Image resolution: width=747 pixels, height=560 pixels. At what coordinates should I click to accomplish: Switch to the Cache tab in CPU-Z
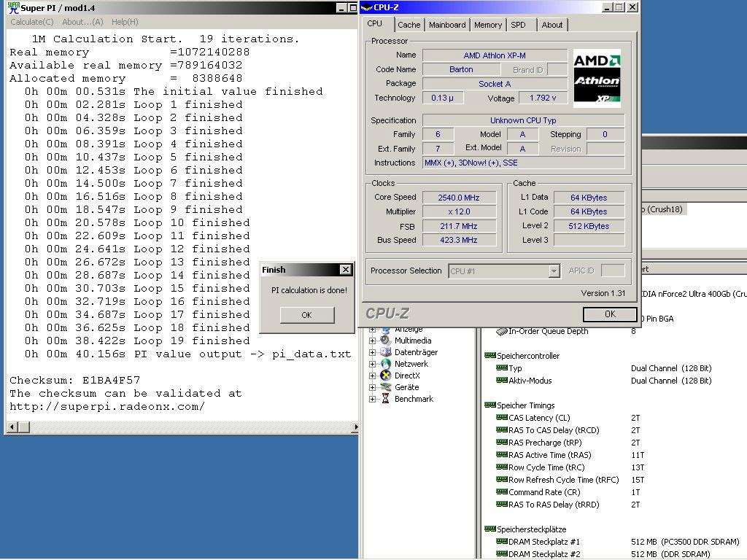(409, 25)
